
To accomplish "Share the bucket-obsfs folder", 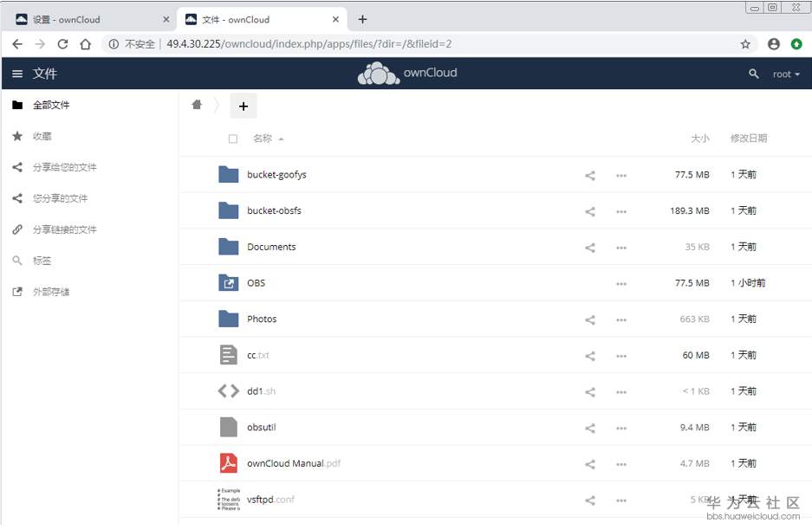I will pos(590,212).
